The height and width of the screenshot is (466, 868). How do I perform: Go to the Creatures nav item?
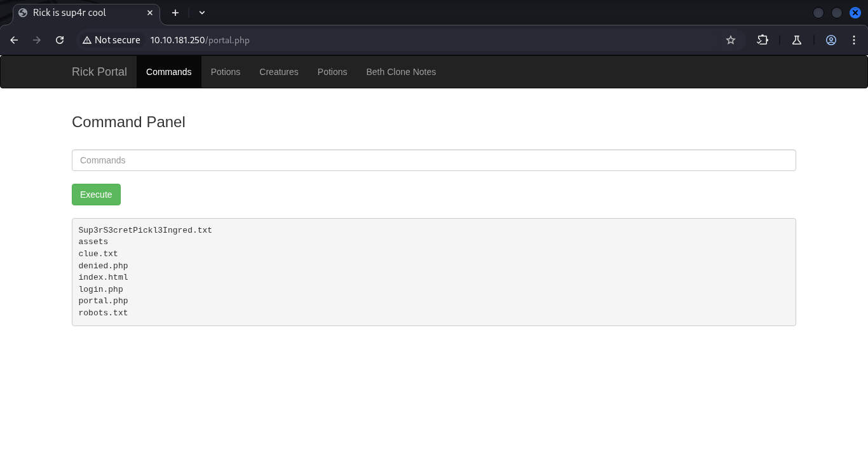click(x=278, y=72)
